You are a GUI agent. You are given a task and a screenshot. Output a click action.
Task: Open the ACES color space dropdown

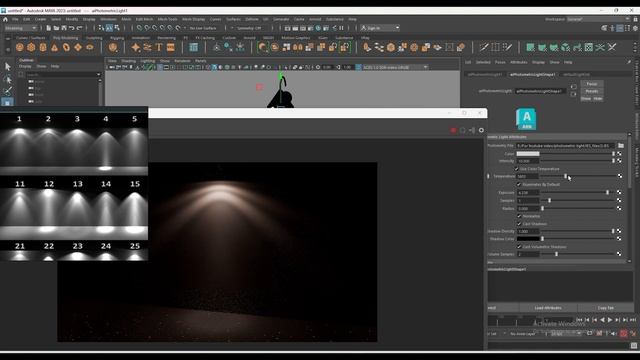pyautogui.click(x=395, y=67)
